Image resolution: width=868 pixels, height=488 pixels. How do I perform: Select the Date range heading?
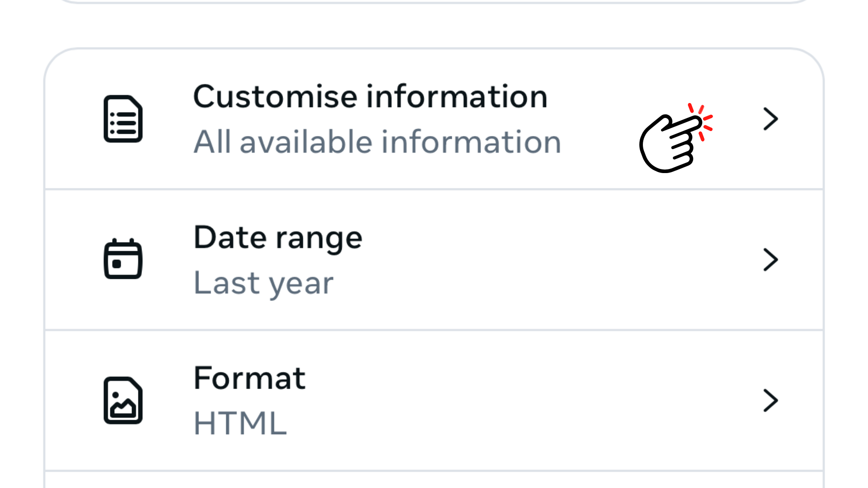(x=278, y=238)
